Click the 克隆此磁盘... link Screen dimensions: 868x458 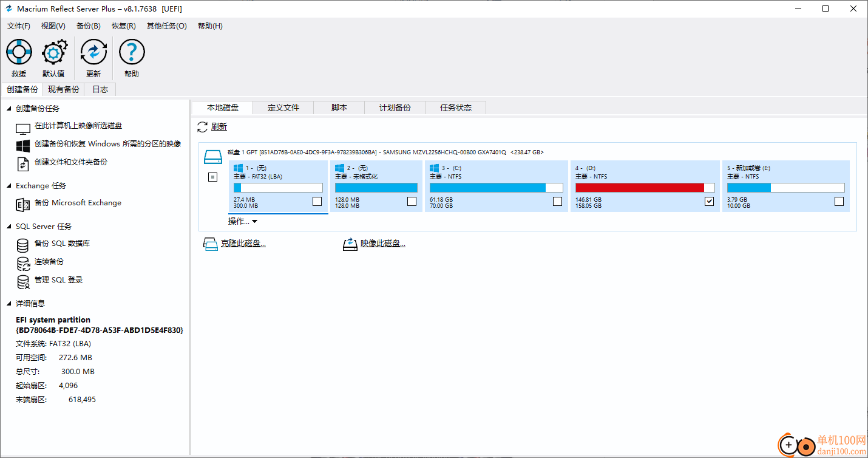pyautogui.click(x=243, y=244)
